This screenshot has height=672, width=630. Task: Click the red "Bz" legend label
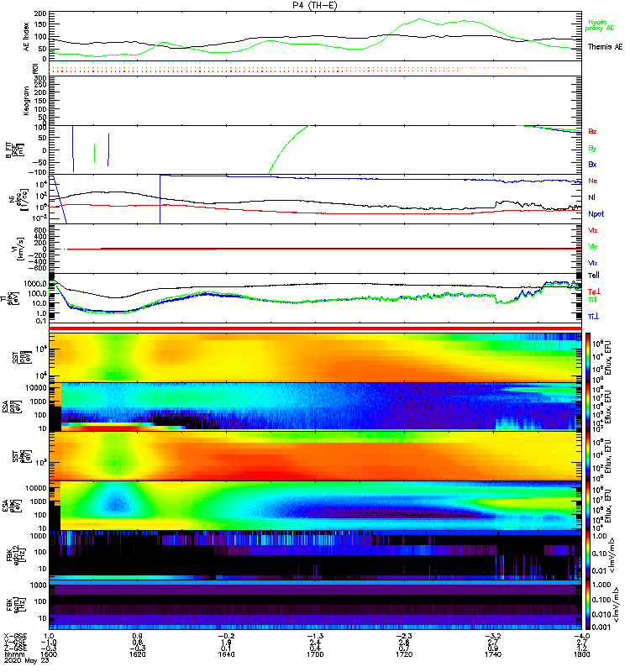pyautogui.click(x=592, y=131)
